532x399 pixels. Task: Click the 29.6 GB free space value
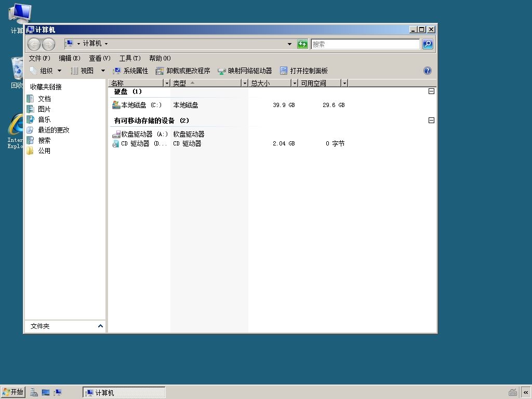(334, 105)
